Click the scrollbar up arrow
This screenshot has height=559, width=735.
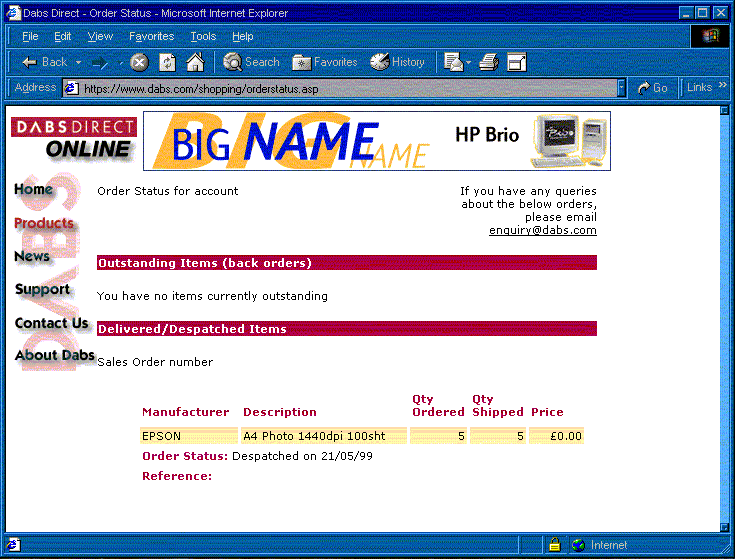tap(724, 111)
